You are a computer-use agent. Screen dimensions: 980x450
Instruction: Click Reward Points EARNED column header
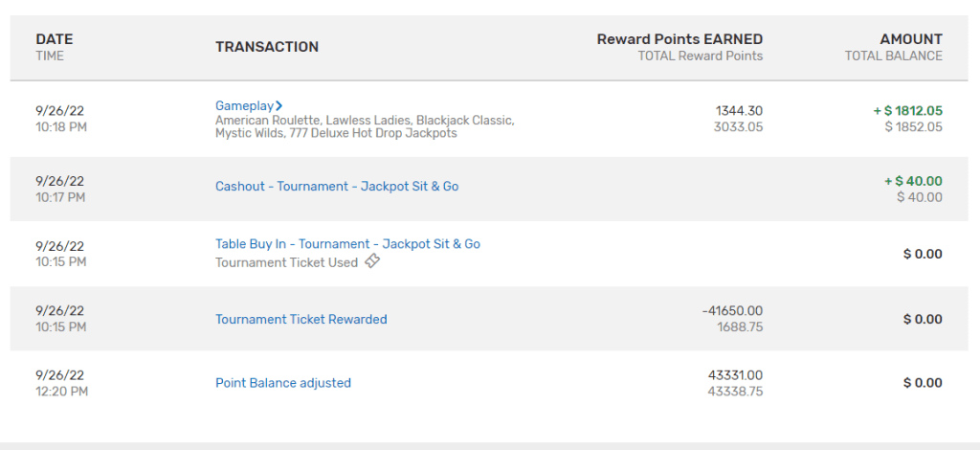[679, 39]
